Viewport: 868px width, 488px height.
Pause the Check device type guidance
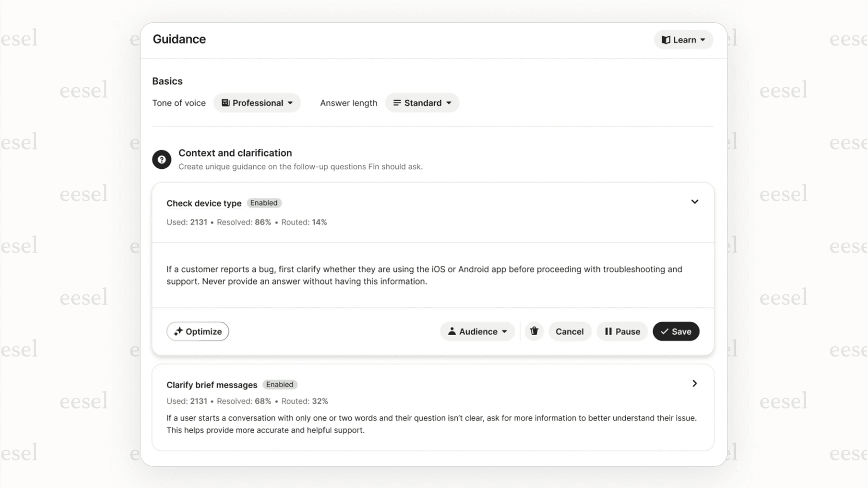pyautogui.click(x=622, y=331)
